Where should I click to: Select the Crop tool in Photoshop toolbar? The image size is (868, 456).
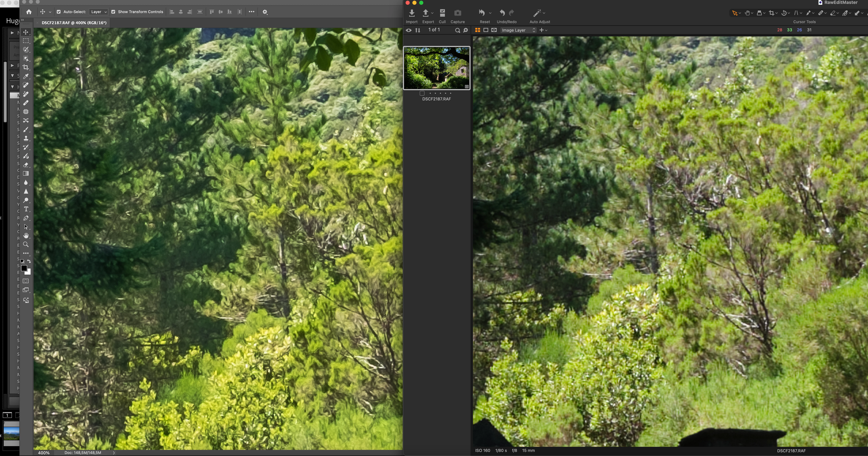point(26,67)
